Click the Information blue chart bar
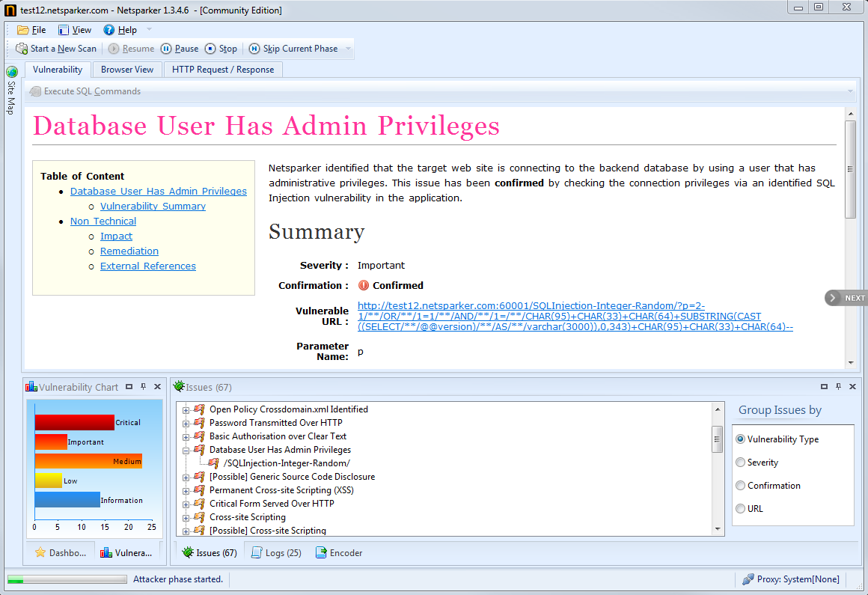 click(67, 500)
